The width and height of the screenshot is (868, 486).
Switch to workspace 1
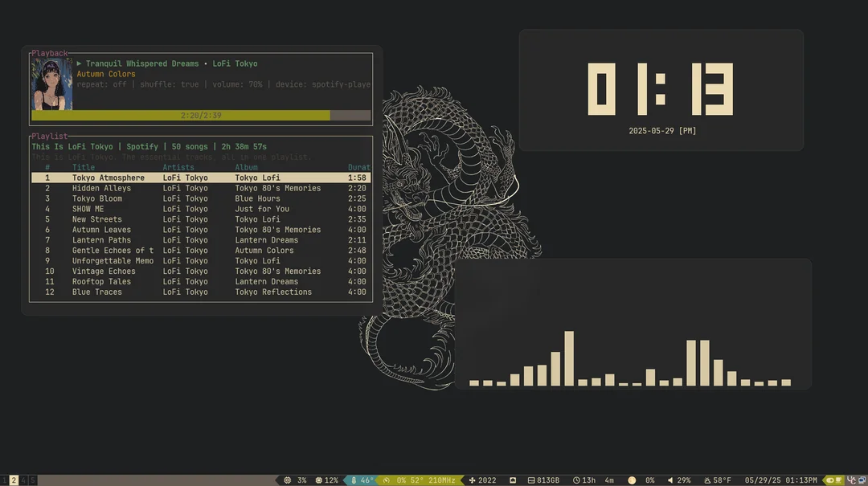tap(4, 480)
